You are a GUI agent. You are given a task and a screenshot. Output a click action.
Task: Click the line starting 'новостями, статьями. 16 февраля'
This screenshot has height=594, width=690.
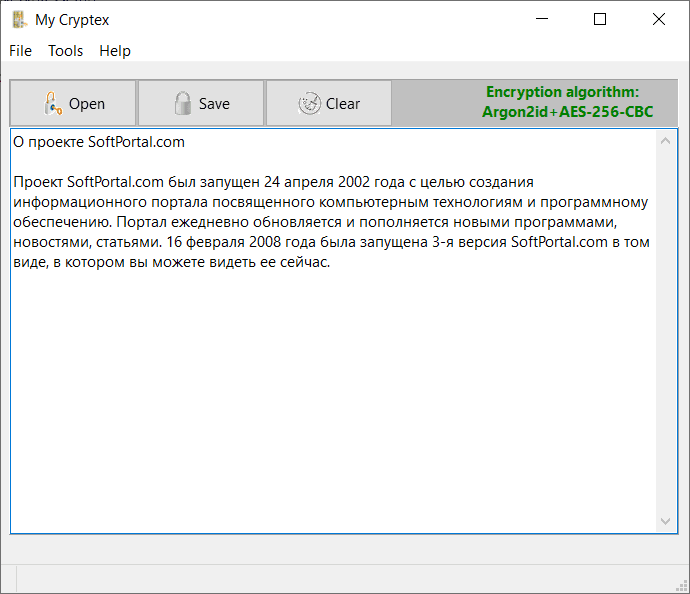(331, 242)
